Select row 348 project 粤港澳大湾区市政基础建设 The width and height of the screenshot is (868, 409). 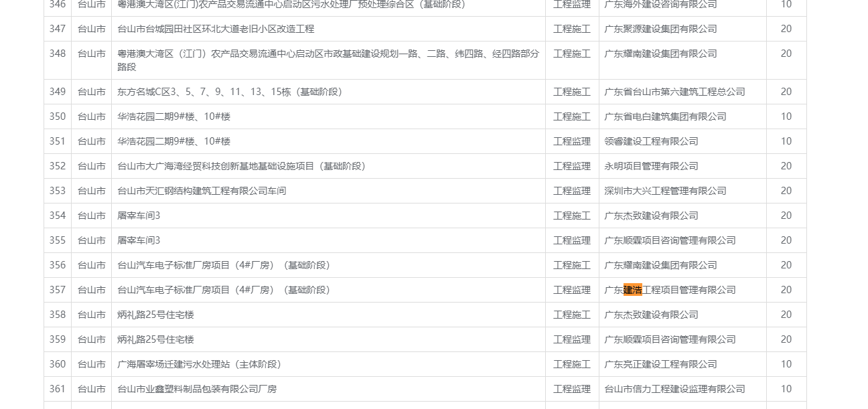point(328,60)
